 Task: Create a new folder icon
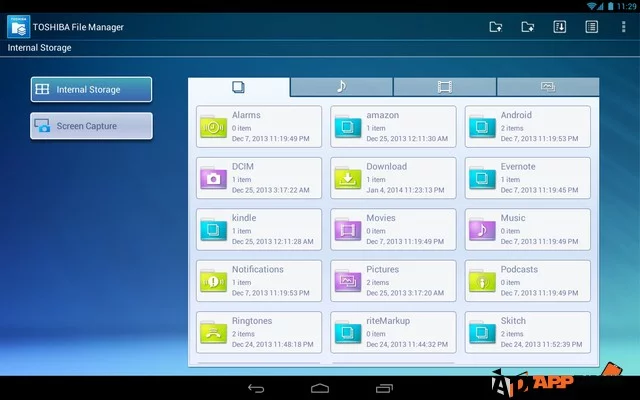tap(527, 27)
